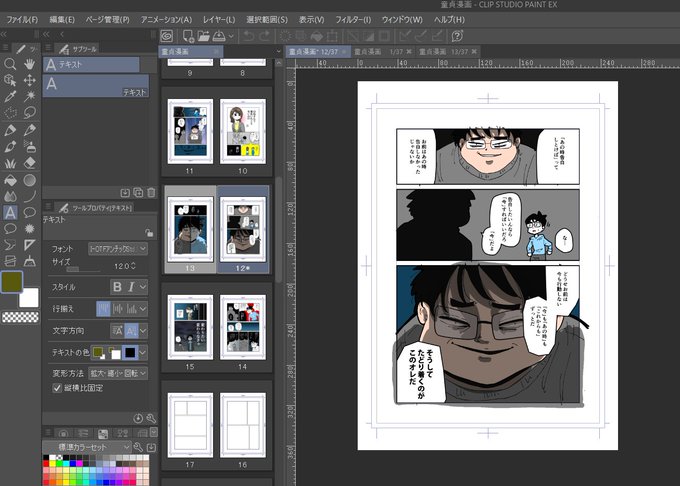The image size is (680, 486).
Task: Open the レイヤー(L) menu
Action: tap(219, 20)
